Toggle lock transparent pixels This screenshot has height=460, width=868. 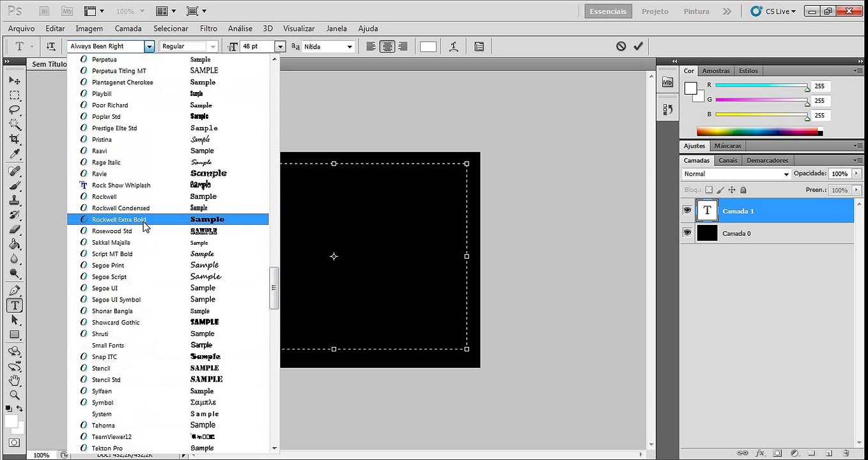click(709, 190)
